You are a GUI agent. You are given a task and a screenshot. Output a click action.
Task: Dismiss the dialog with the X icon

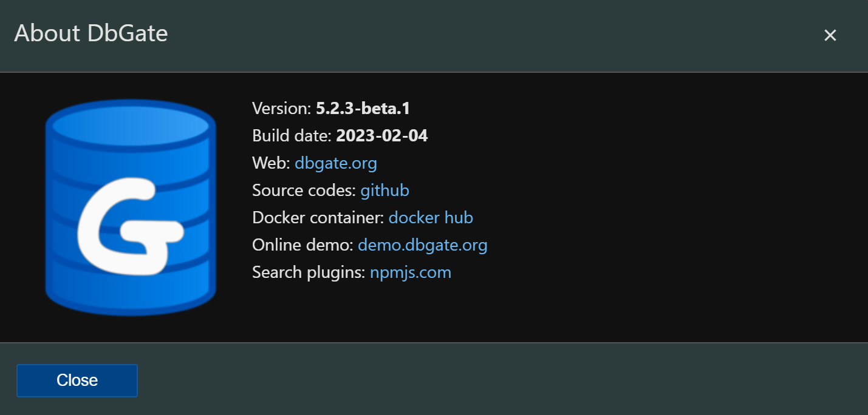pyautogui.click(x=830, y=35)
